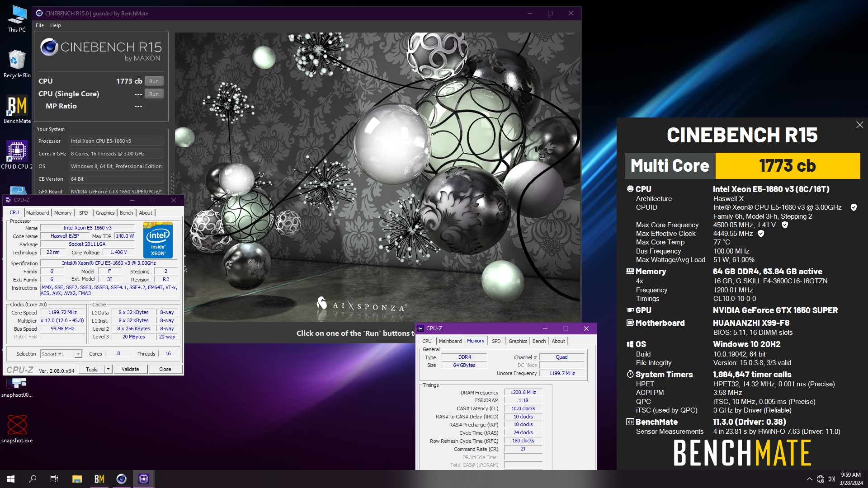Click Tools button in CPU-Z

(92, 369)
